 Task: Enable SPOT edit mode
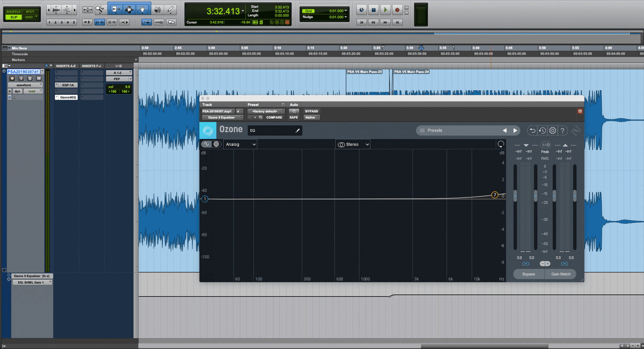pyautogui.click(x=30, y=12)
